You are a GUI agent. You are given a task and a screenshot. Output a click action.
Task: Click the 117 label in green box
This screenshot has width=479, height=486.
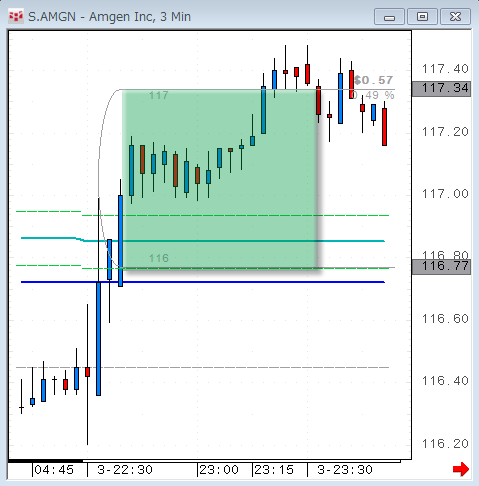tap(159, 96)
